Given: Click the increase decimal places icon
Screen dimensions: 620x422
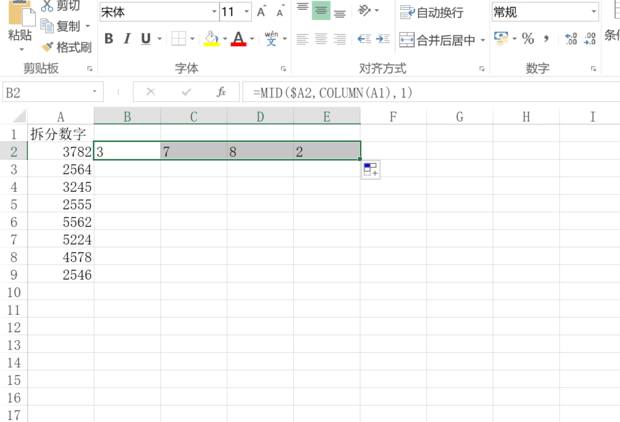Looking at the screenshot, I should (x=571, y=39).
